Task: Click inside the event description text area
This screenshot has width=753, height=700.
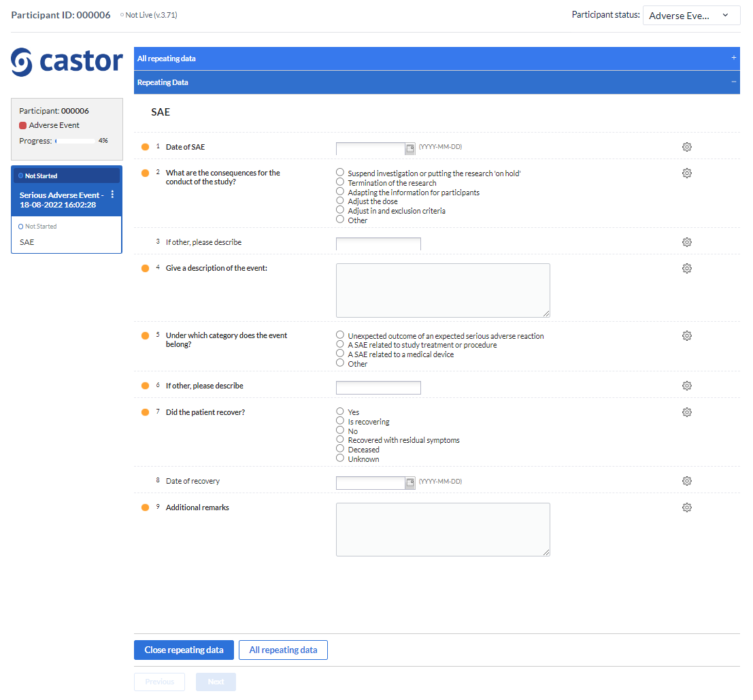Action: 443,289
